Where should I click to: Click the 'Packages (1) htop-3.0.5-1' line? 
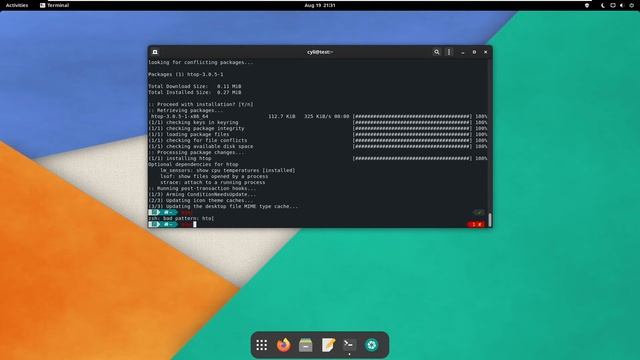pyautogui.click(x=186, y=74)
